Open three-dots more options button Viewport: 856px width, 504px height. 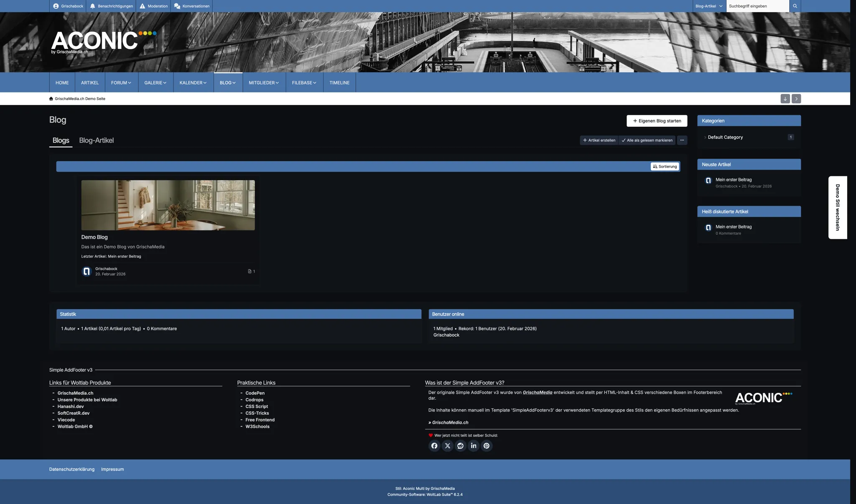point(682,140)
